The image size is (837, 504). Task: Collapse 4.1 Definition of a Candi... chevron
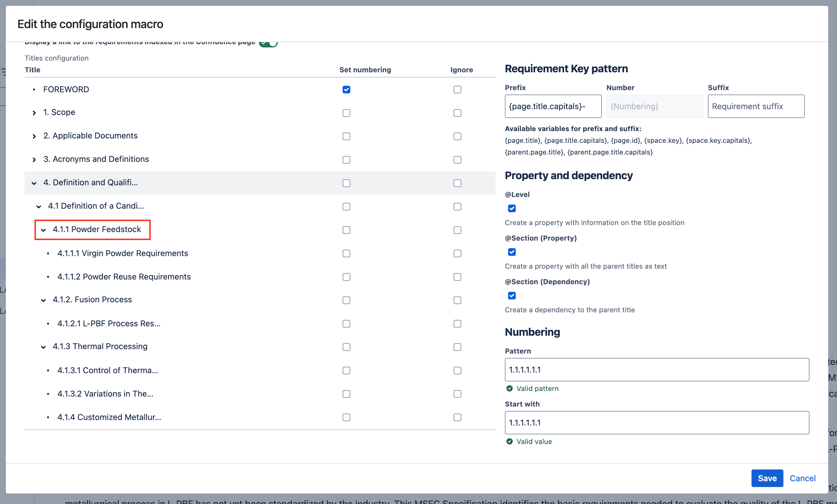click(x=39, y=206)
